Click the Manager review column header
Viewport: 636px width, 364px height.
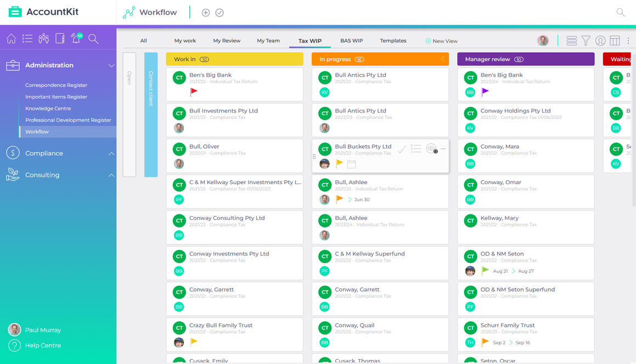[526, 59]
